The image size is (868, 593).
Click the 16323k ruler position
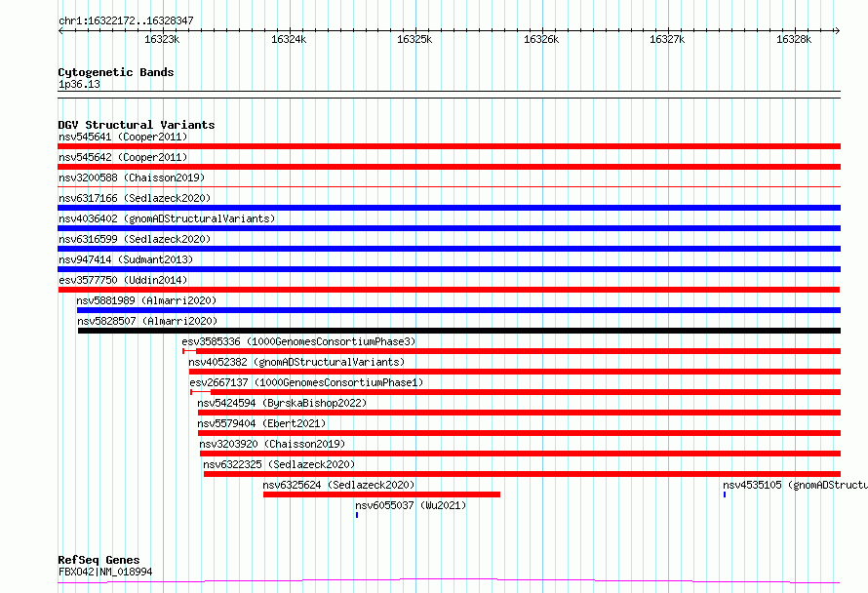click(x=162, y=39)
